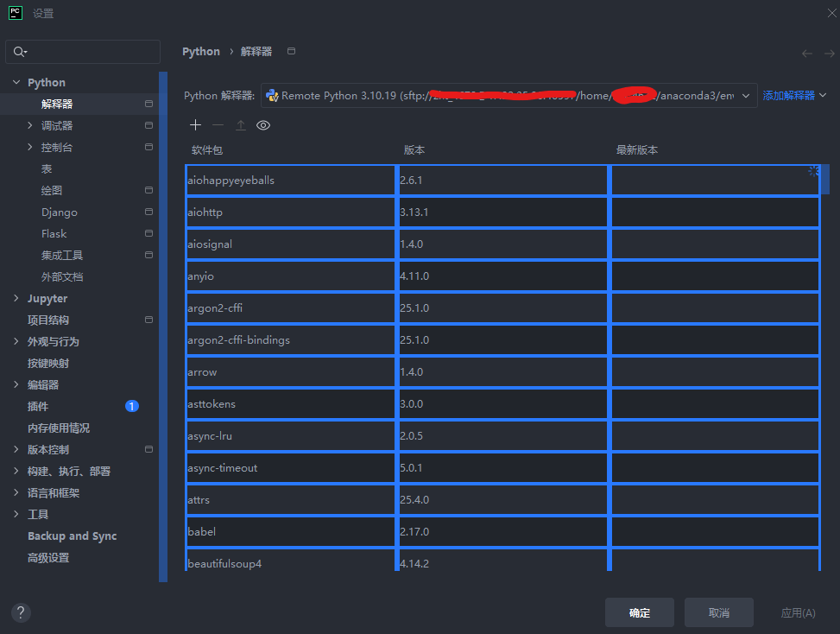Screen dimensions: 840x634
Task: Expand the 语言和框架 group
Action: [16, 492]
